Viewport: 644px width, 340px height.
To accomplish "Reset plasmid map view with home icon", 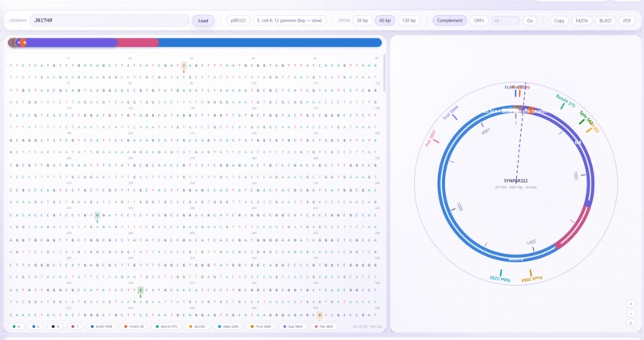I will (x=631, y=322).
